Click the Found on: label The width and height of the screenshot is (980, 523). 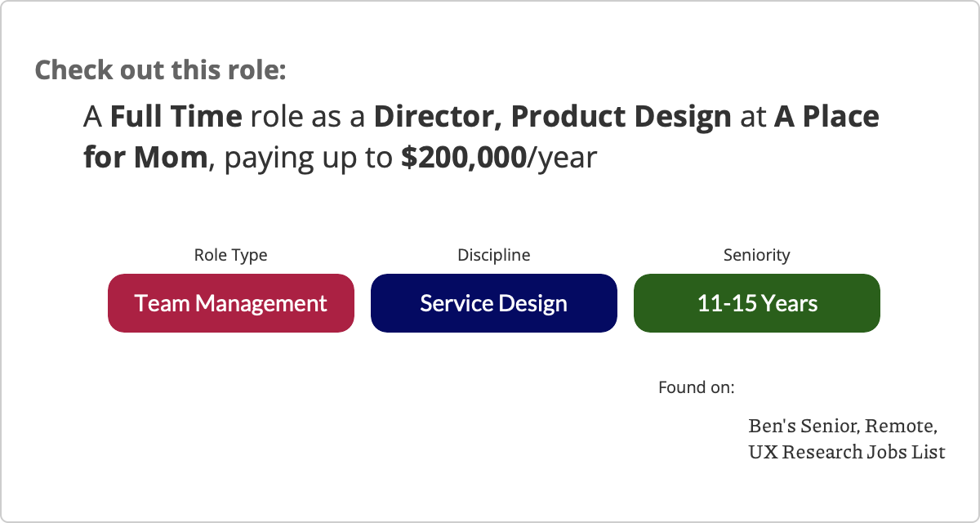(x=696, y=387)
